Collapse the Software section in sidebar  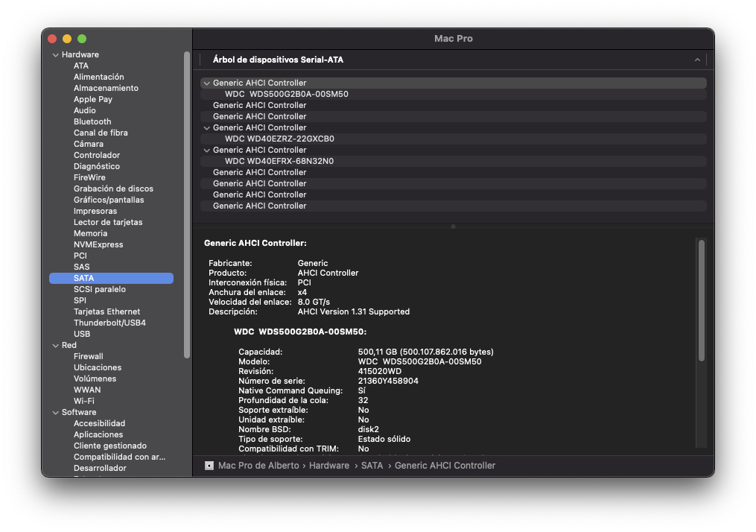[55, 413]
